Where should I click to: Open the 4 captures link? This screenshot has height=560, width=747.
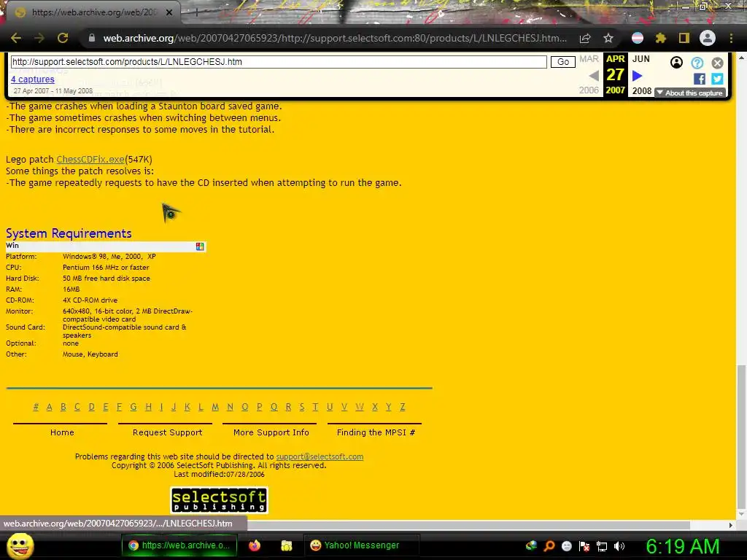pyautogui.click(x=32, y=79)
